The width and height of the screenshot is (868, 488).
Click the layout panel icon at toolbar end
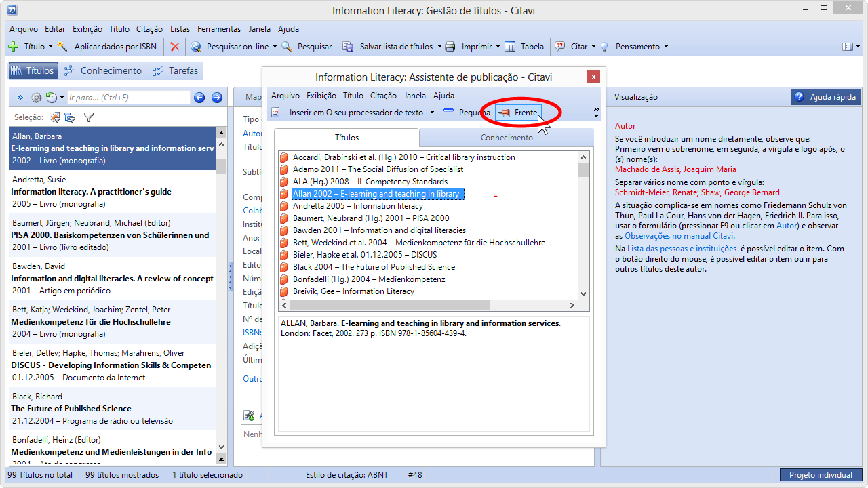click(x=847, y=47)
